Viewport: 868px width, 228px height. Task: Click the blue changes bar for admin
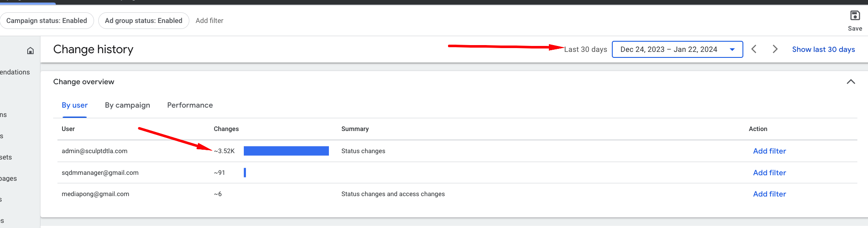[286, 151]
